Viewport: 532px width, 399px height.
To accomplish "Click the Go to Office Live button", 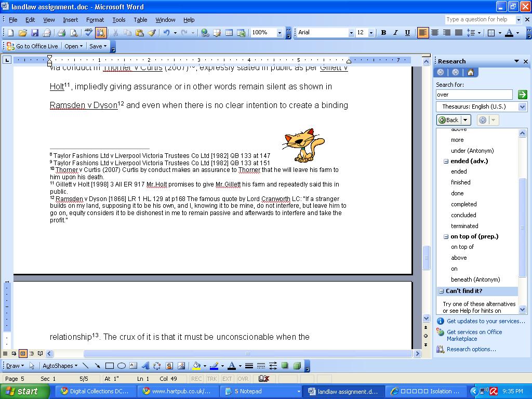I will pos(33,46).
